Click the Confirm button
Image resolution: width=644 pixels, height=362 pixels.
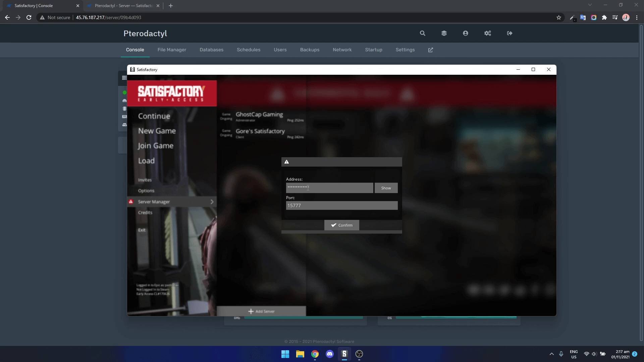pyautogui.click(x=341, y=225)
